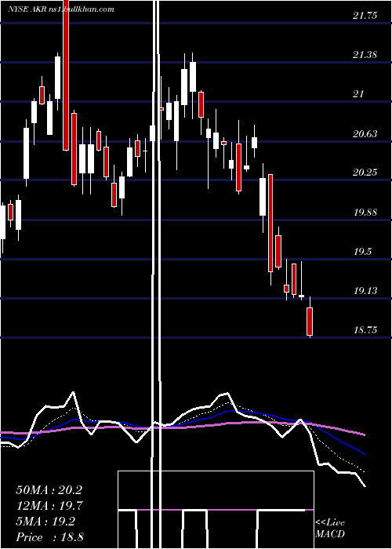
Task: Click the 19.13 price axis label
Action: pos(365,291)
